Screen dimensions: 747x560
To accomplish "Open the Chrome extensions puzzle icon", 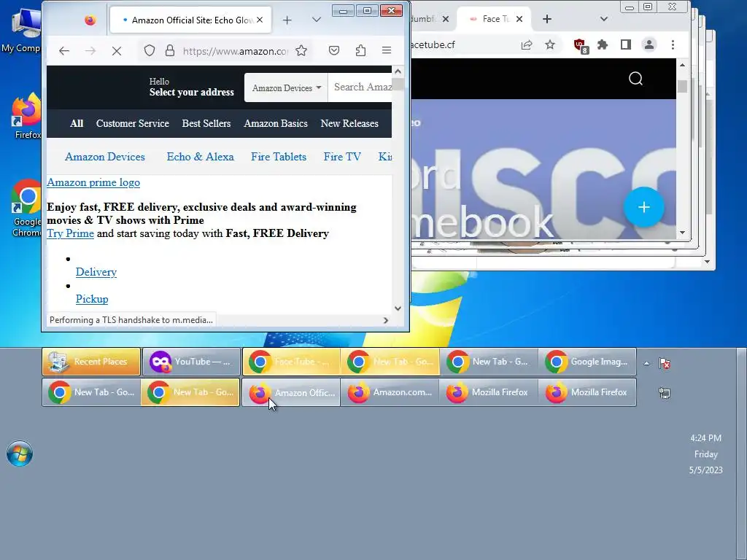I will tap(603, 44).
